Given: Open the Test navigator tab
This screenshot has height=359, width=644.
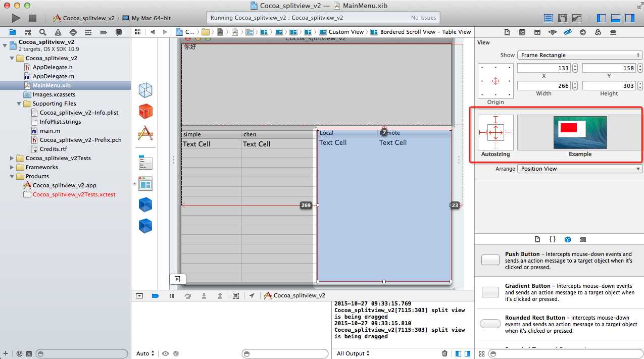Looking at the screenshot, I should click(73, 32).
